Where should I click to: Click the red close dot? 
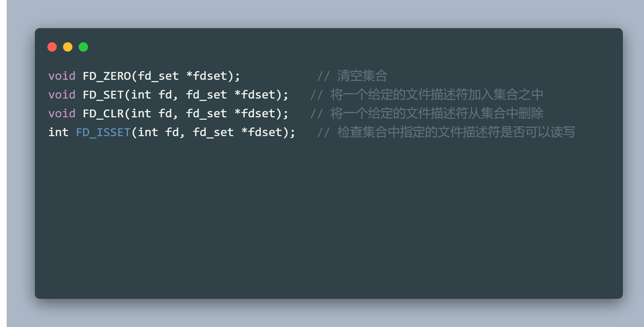(52, 47)
